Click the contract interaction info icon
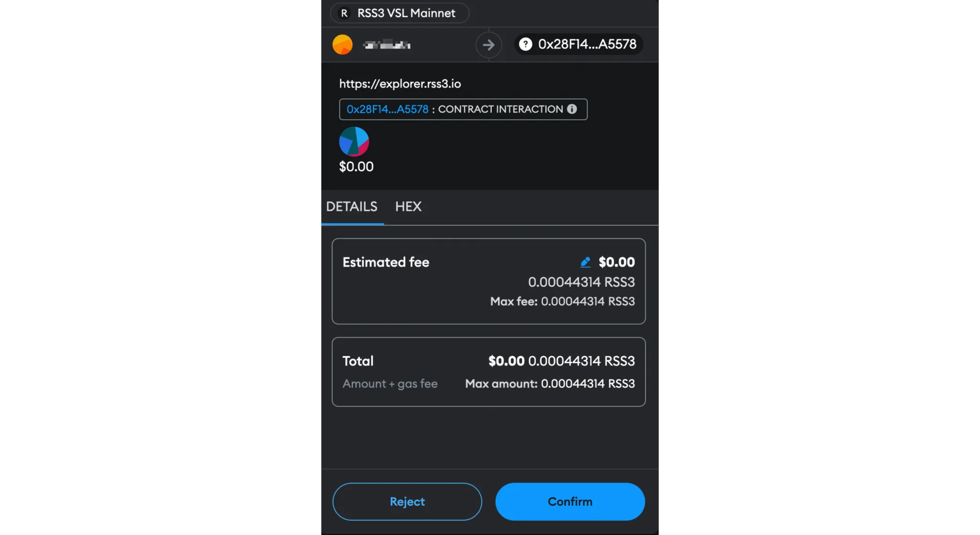Screen dimensions: 980x535 point(572,109)
